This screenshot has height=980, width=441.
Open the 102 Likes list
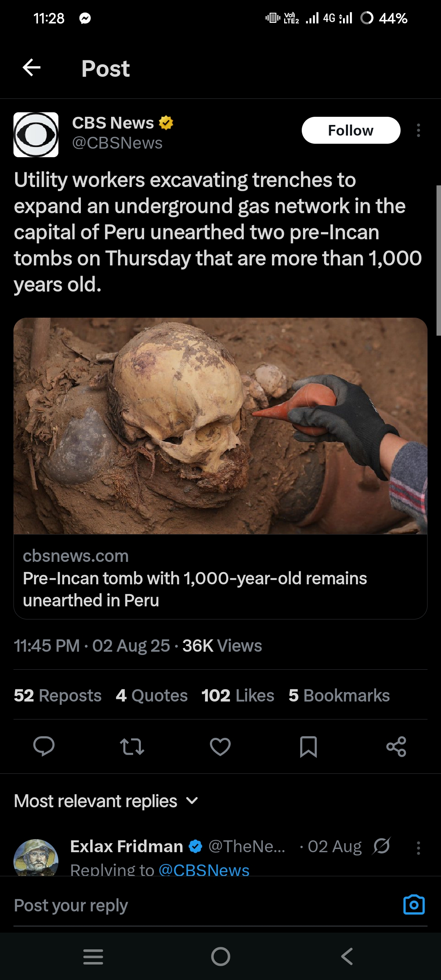pos(238,695)
